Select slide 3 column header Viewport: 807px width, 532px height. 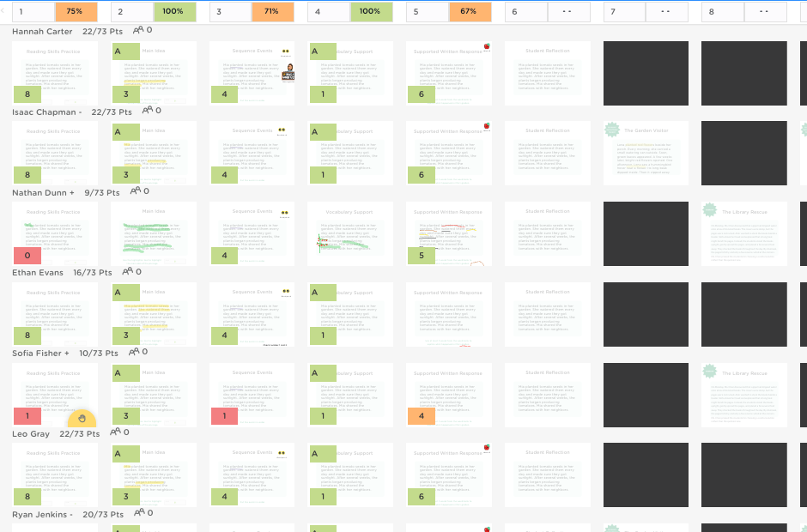(x=231, y=11)
